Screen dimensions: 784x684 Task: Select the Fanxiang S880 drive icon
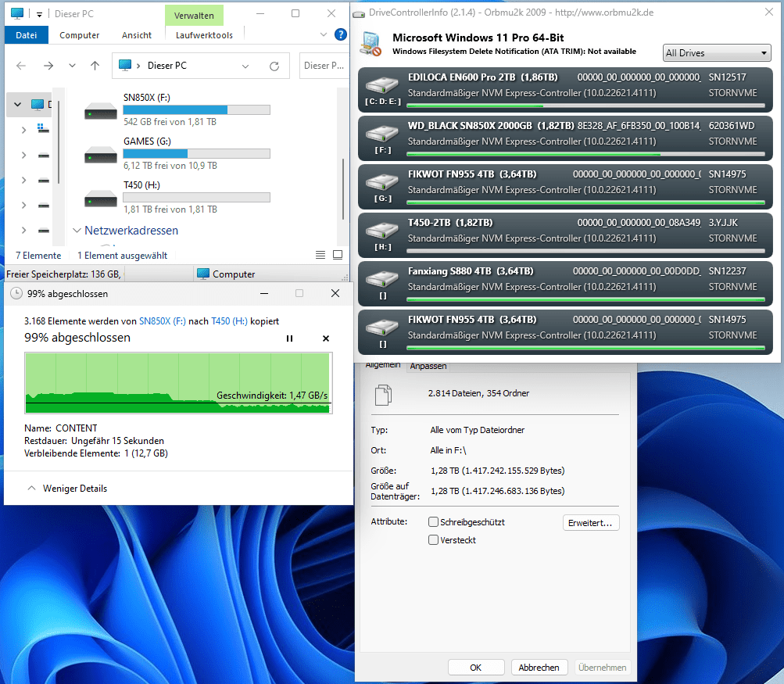(382, 279)
